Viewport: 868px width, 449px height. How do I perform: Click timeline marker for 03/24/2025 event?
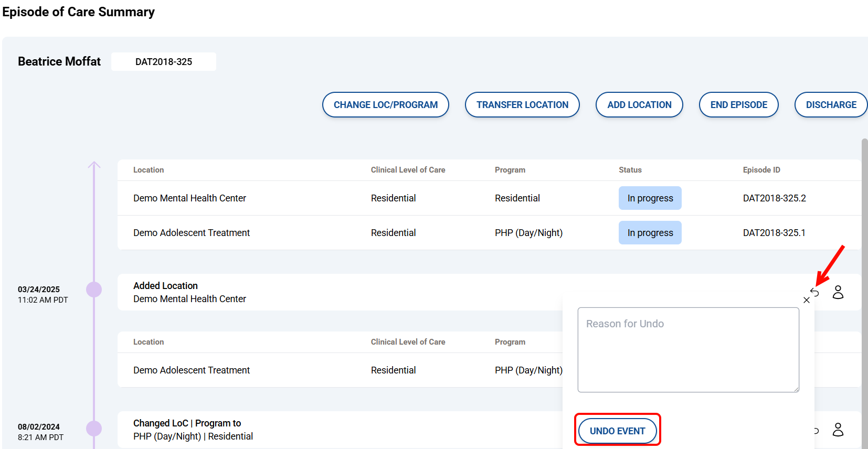tap(94, 290)
